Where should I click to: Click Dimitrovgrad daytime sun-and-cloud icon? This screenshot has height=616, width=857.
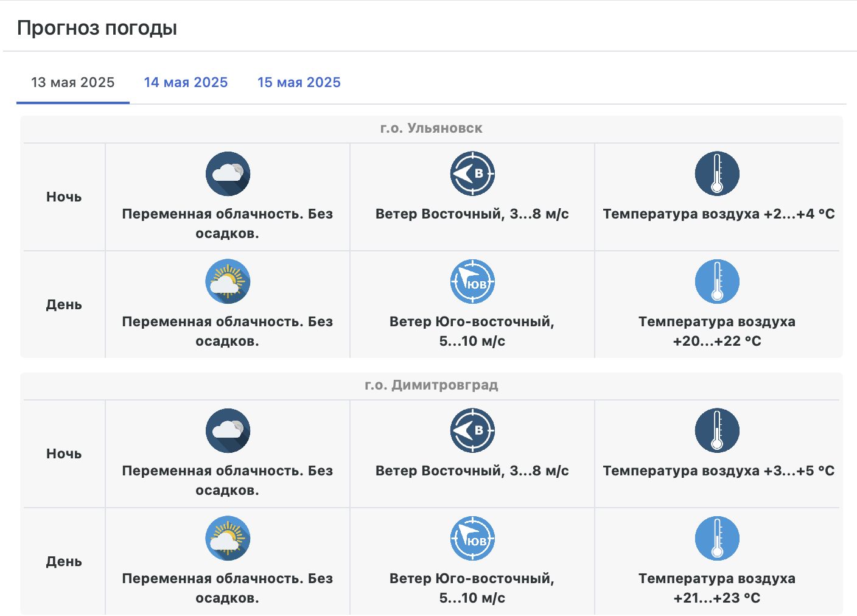[x=228, y=538]
